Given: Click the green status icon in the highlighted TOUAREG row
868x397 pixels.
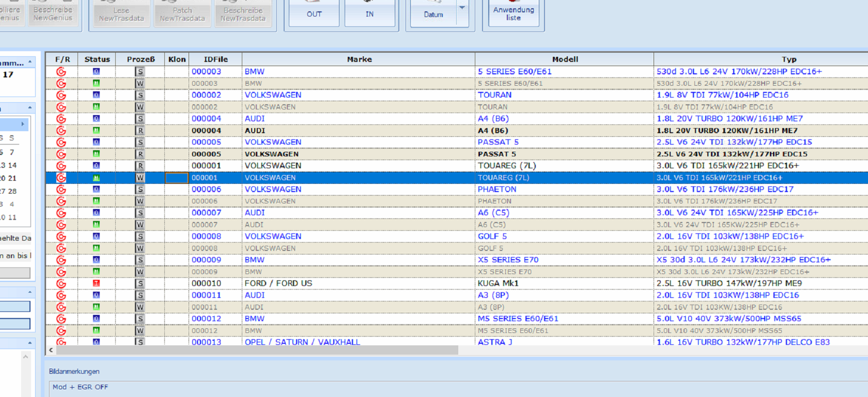Looking at the screenshot, I should click(96, 178).
